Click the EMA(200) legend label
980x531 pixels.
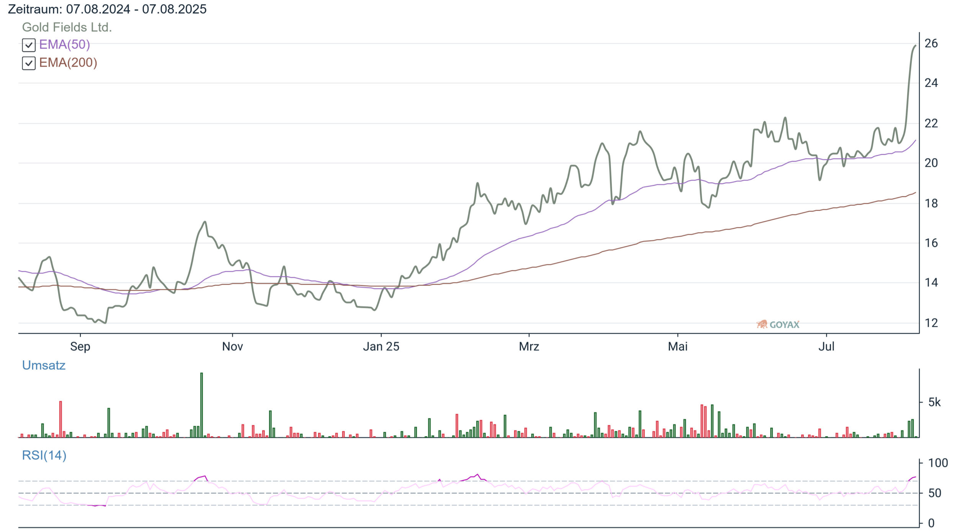pos(68,62)
